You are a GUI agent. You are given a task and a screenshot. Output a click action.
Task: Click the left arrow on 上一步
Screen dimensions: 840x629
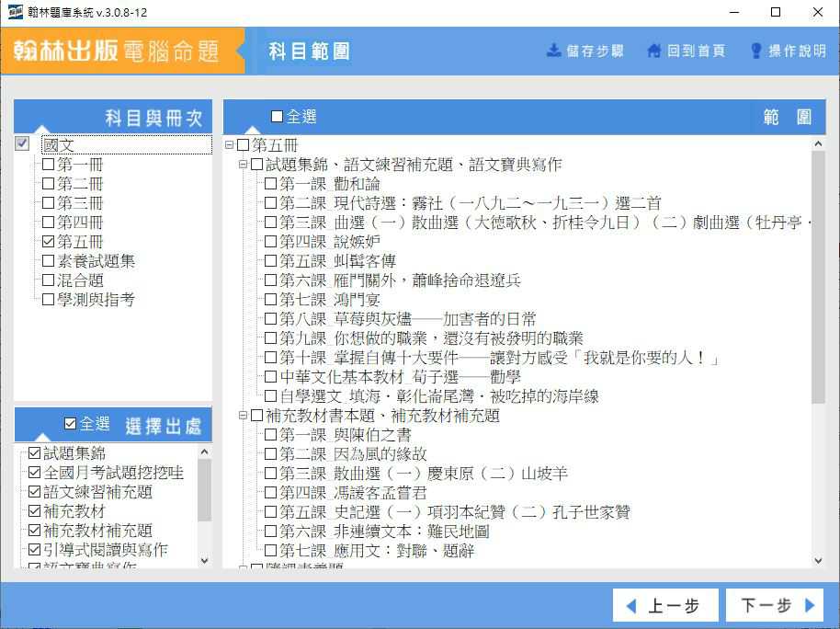[x=631, y=606]
